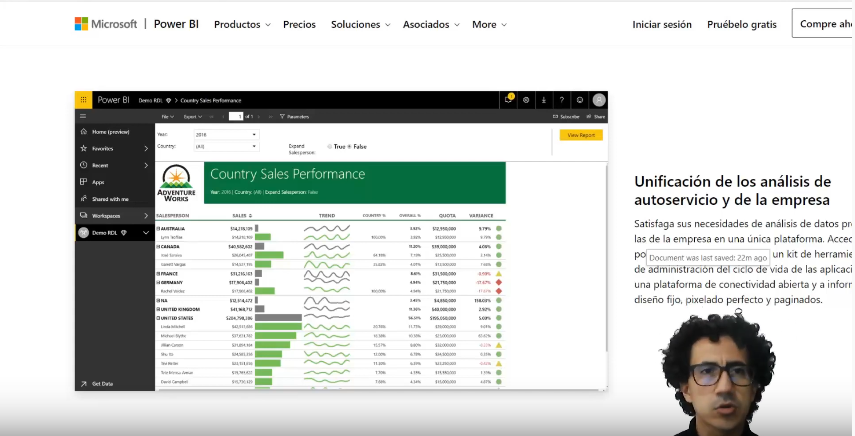This screenshot has height=436, width=855.
Task: Expand the Productos menu
Action: pos(242,24)
